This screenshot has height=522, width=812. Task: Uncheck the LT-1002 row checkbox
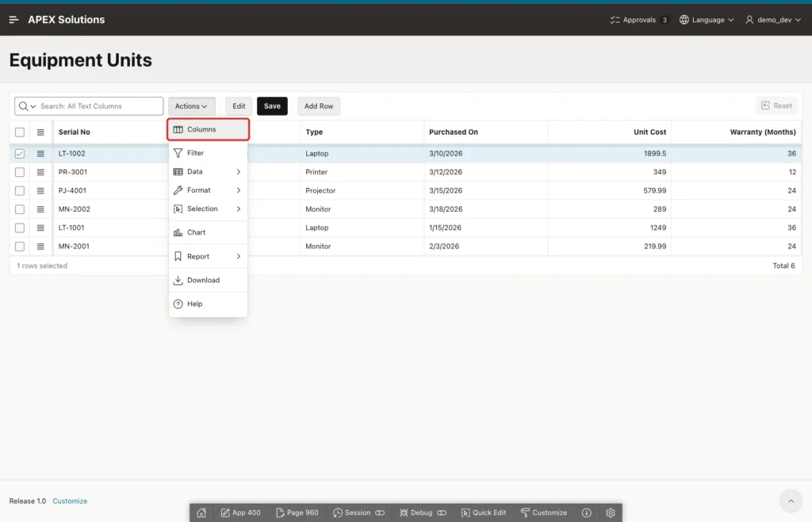(20, 154)
